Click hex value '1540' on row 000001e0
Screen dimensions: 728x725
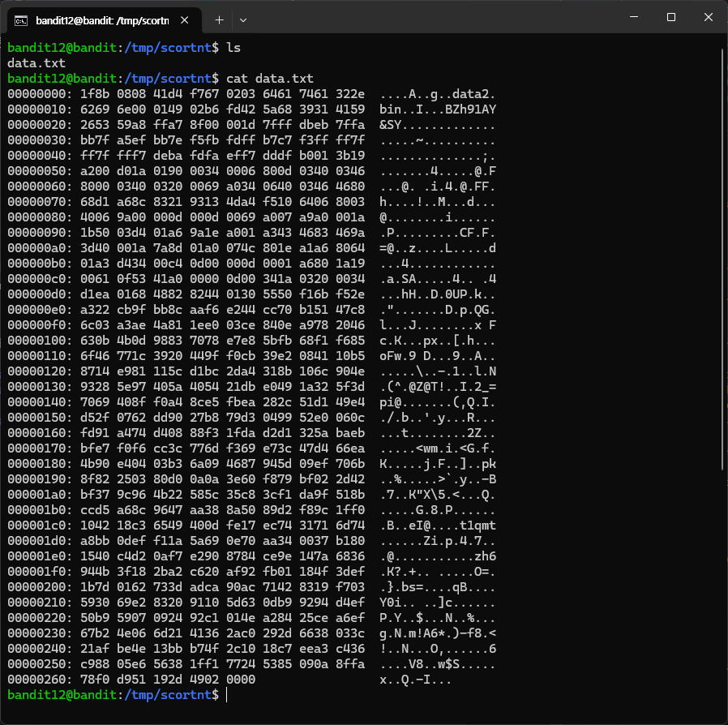(95, 556)
